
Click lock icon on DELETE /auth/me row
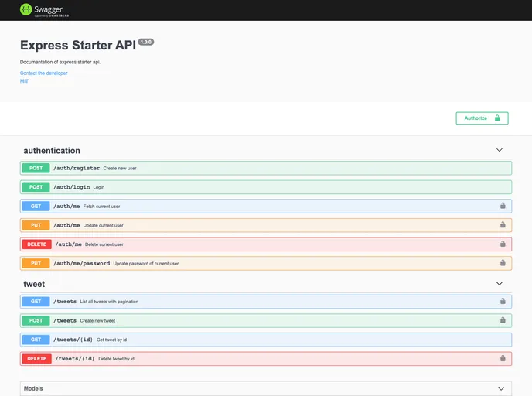coord(503,244)
